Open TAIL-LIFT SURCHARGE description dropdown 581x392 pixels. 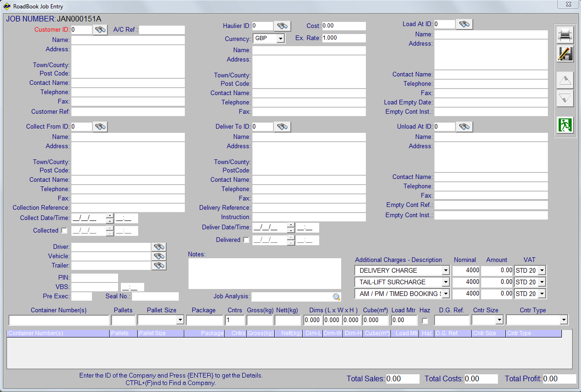coord(445,282)
